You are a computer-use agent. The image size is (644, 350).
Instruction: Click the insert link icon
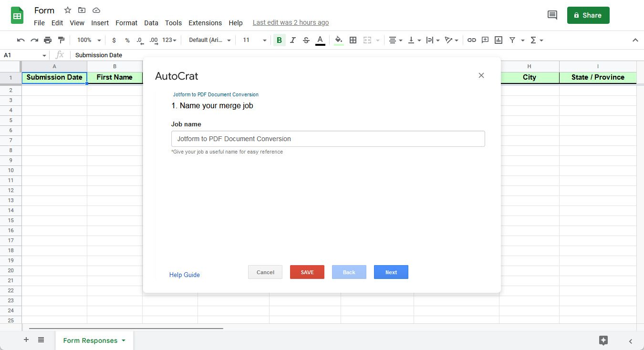471,40
